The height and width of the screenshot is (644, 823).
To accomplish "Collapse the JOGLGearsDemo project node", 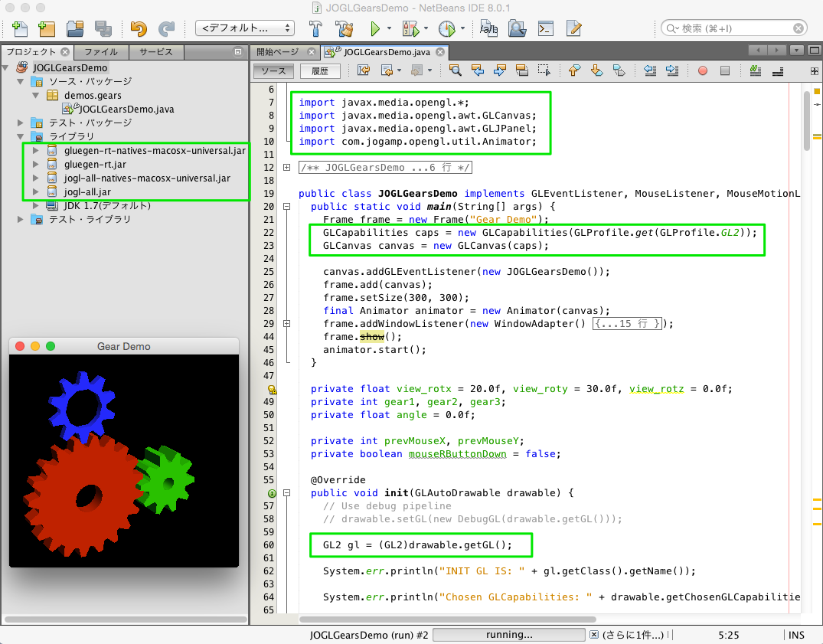I will (6, 67).
